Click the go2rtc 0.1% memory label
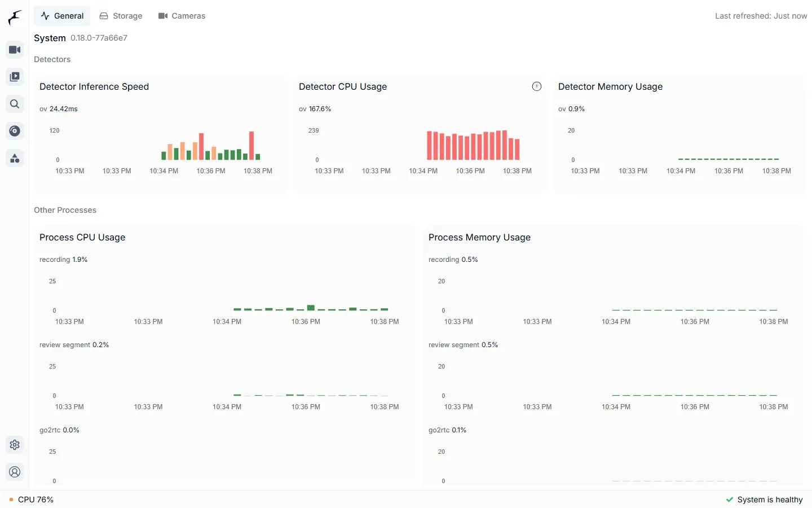This screenshot has width=812, height=508. click(x=448, y=430)
